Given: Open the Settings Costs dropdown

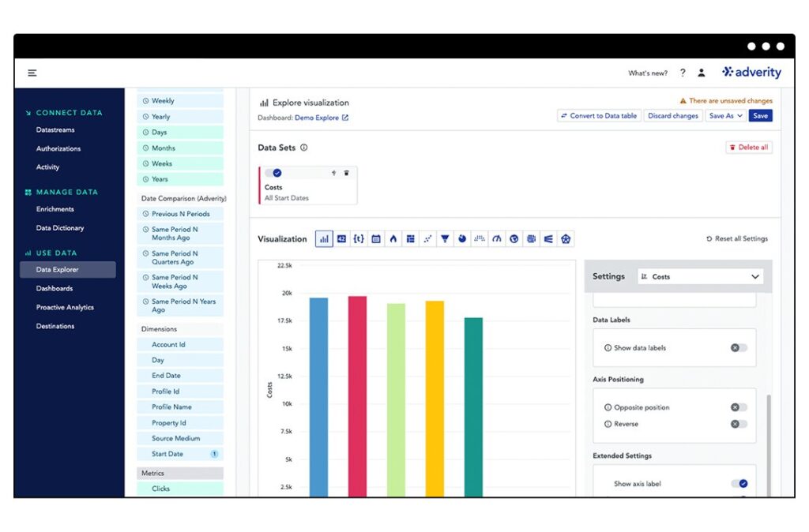Looking at the screenshot, I should click(x=701, y=277).
